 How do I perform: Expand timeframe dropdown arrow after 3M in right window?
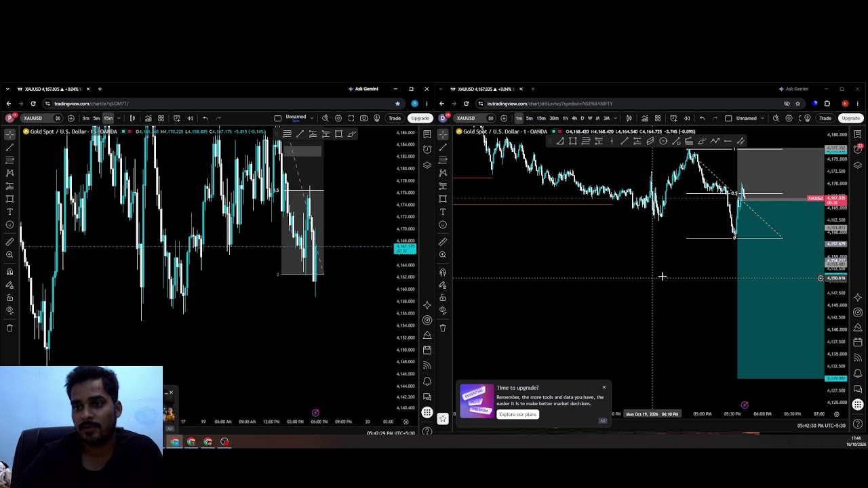point(615,119)
